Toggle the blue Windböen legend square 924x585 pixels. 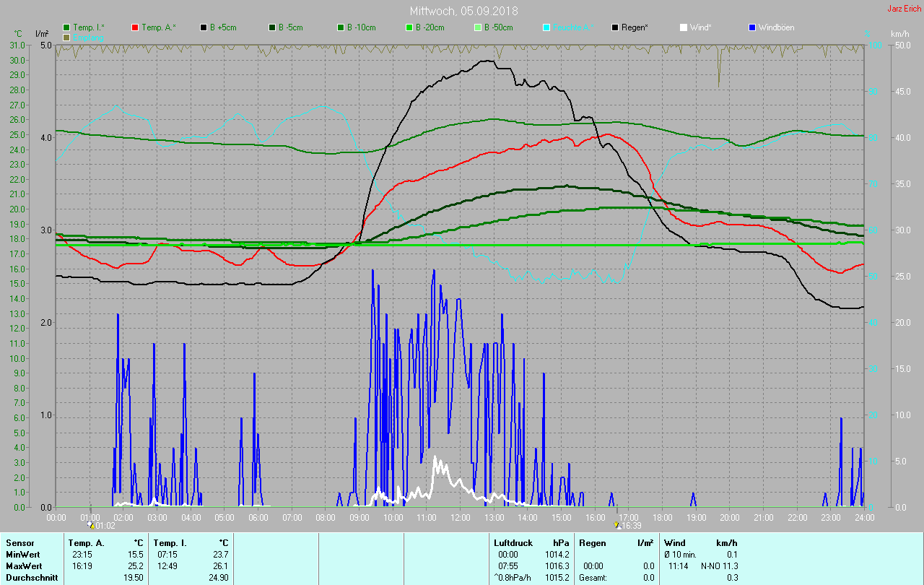(752, 27)
